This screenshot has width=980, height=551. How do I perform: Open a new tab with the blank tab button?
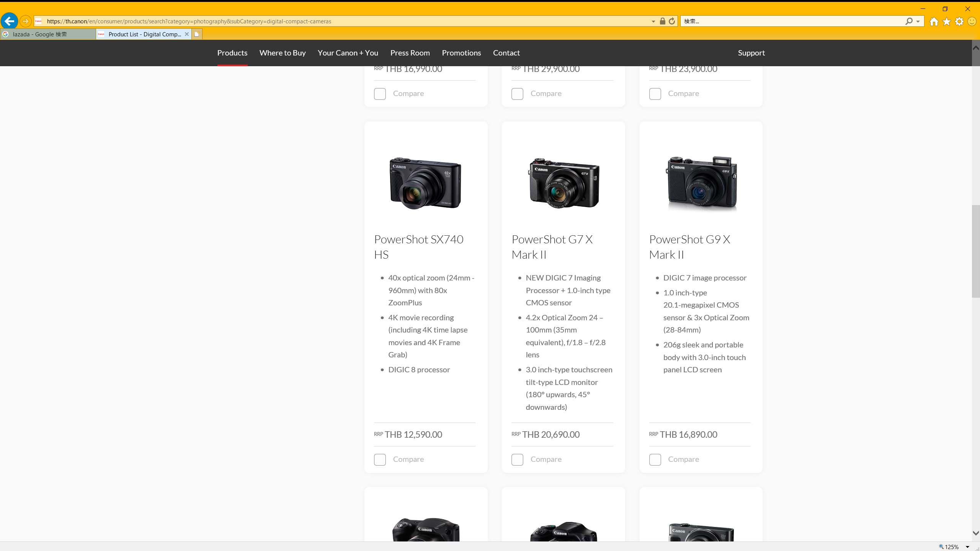click(x=197, y=34)
